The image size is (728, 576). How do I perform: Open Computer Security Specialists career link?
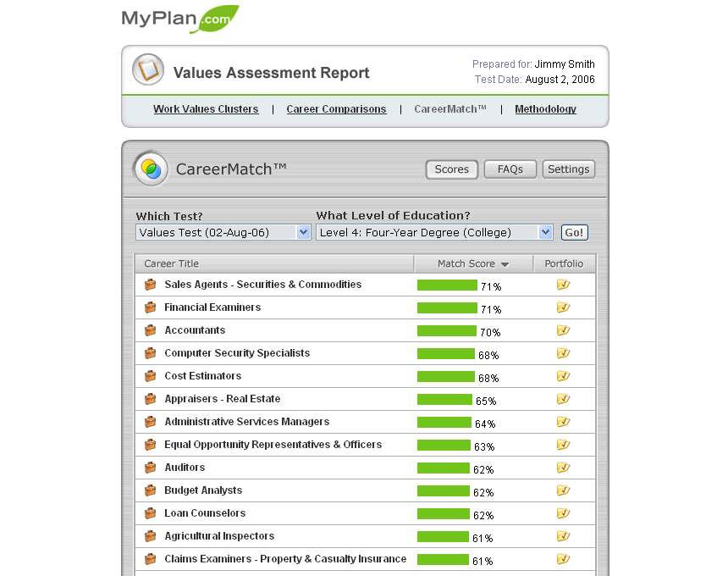tap(237, 353)
